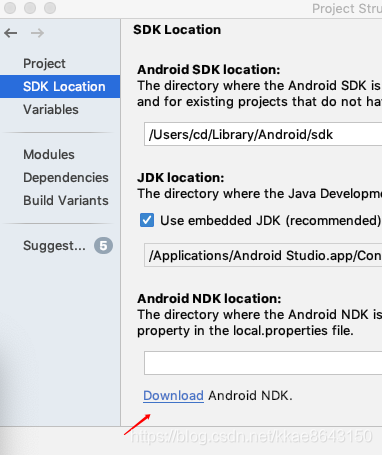Screen dimensions: 382x455
Task: Click the window zoom button
Action: tap(50, 8)
